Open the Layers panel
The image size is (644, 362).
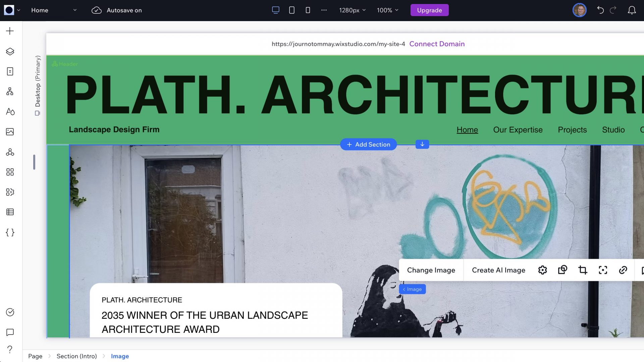(10, 51)
